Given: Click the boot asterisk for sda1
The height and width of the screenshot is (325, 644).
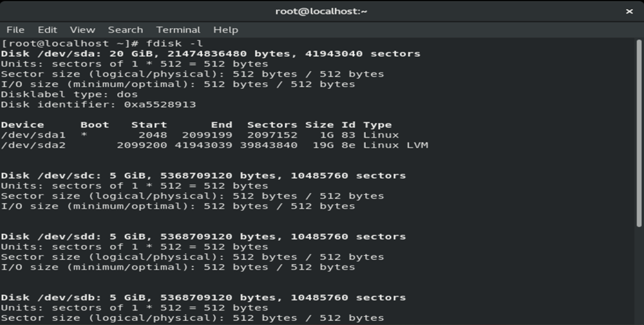Looking at the screenshot, I should coord(84,135).
